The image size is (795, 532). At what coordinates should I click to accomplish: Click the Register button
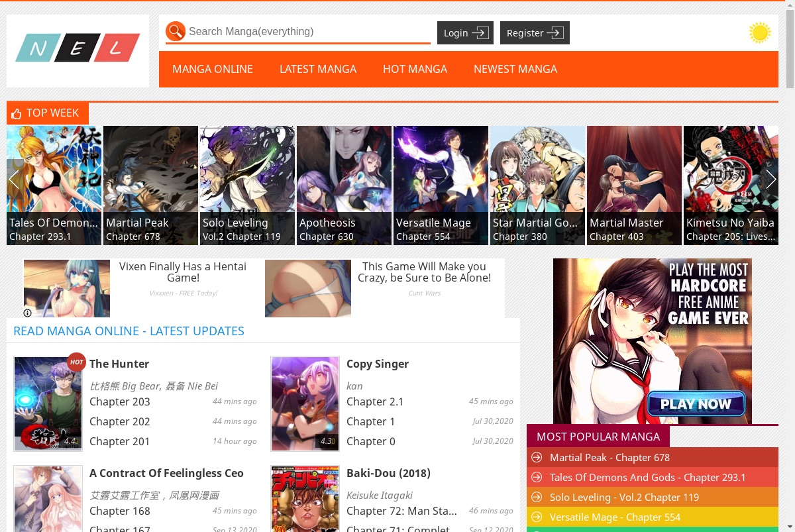[535, 33]
